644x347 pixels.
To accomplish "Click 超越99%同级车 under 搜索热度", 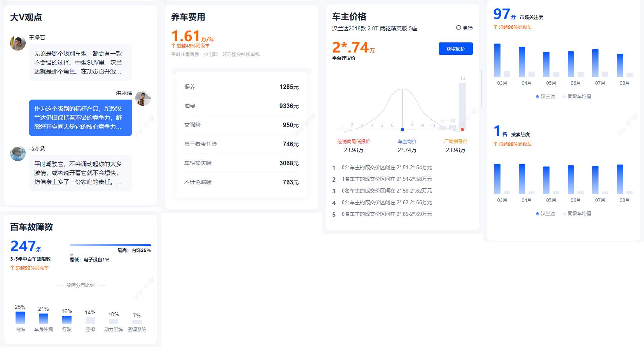I will coord(513,144).
